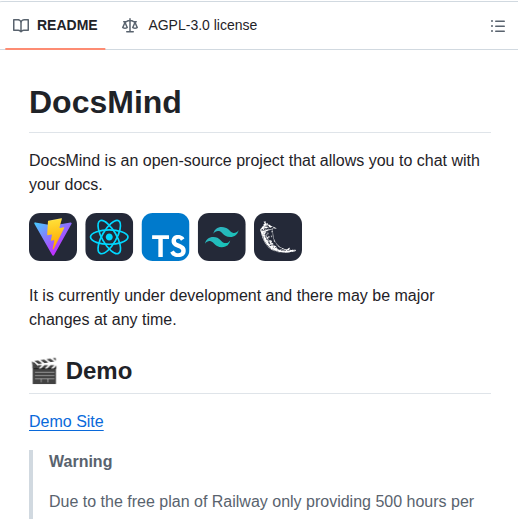Viewport: 518px width, 519px height.
Task: Open the README tab
Action: click(55, 25)
